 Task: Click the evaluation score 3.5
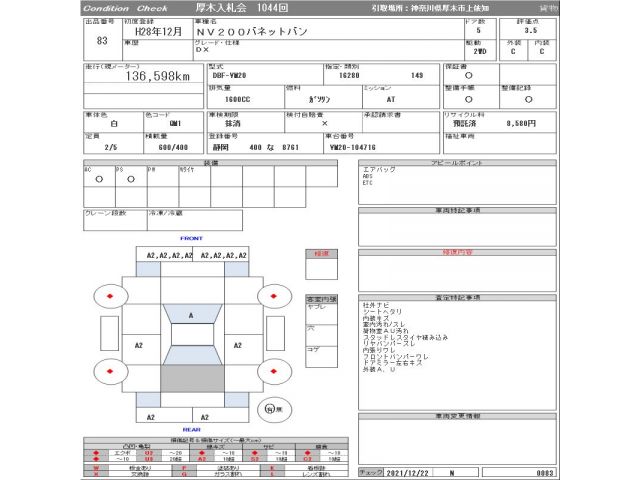(531, 31)
